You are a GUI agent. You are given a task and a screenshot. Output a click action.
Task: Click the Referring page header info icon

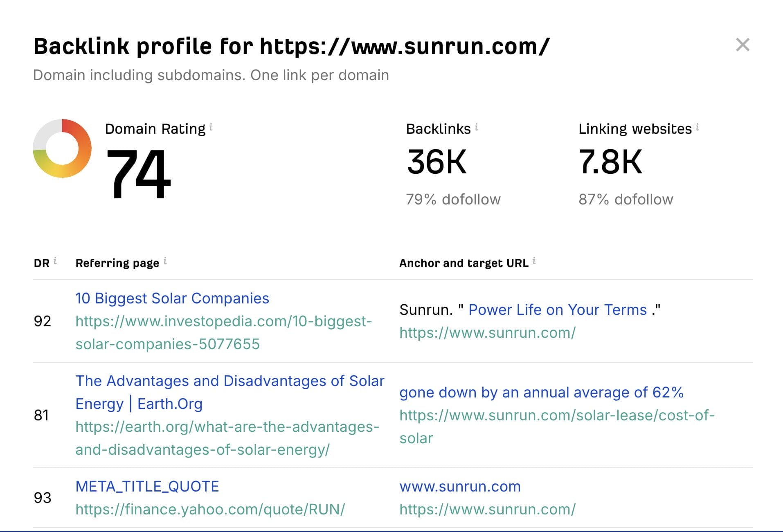tap(165, 260)
